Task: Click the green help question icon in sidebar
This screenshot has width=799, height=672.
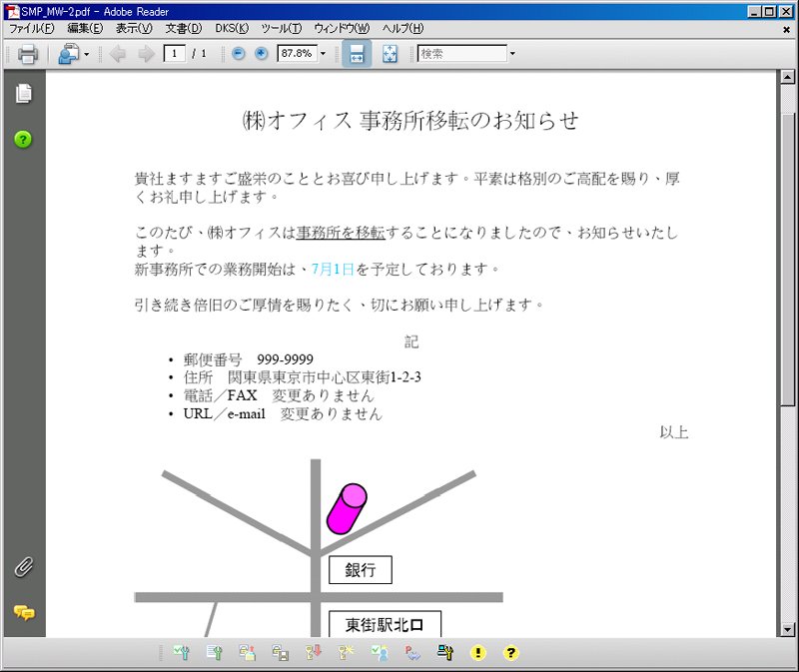Action: 23,139
